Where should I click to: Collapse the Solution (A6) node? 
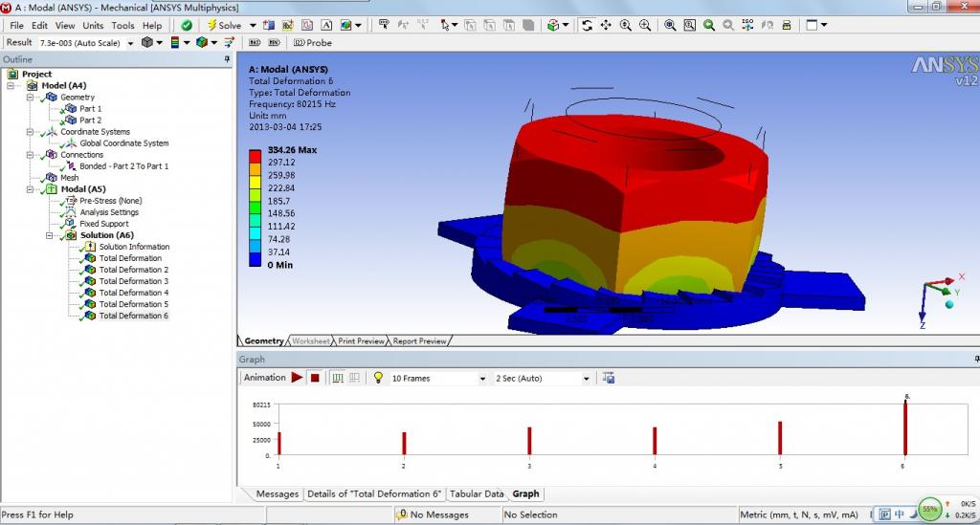[50, 235]
